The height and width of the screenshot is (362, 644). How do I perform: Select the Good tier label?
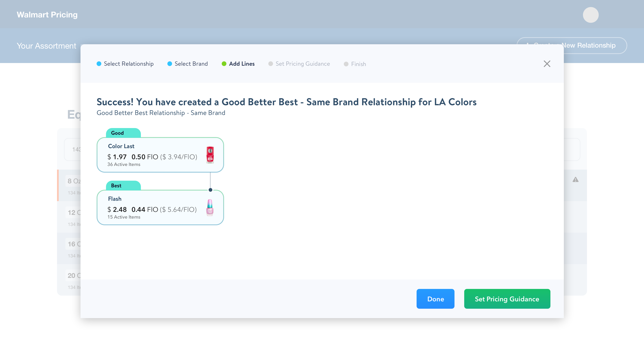point(123,133)
